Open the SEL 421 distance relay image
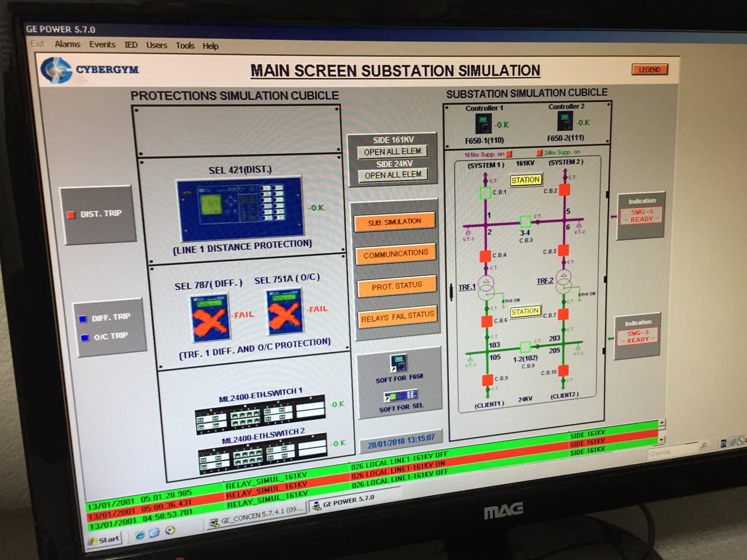Image resolution: width=747 pixels, height=560 pixels. pos(239,209)
